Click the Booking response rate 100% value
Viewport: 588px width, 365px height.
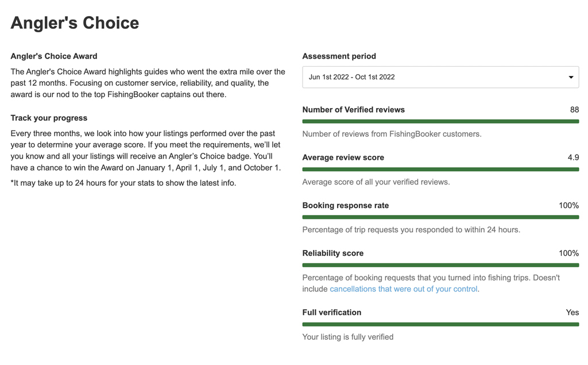pyautogui.click(x=568, y=205)
